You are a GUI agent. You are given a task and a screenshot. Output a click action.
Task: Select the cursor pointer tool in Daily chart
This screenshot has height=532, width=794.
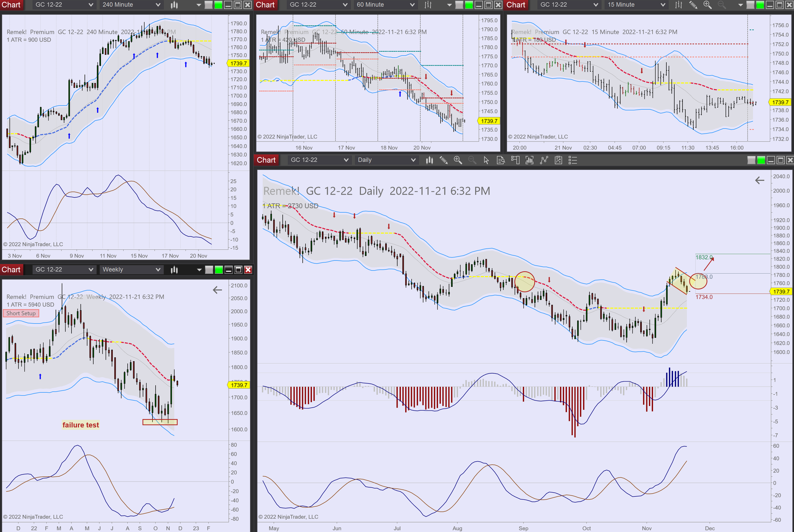[486, 160]
